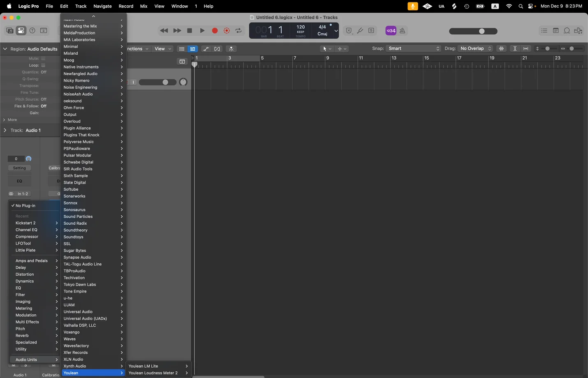Click the Capture Recording button

[227, 31]
